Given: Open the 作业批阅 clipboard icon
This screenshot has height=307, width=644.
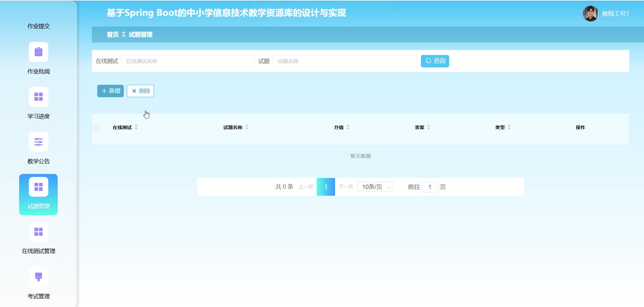Looking at the screenshot, I should pos(39,52).
